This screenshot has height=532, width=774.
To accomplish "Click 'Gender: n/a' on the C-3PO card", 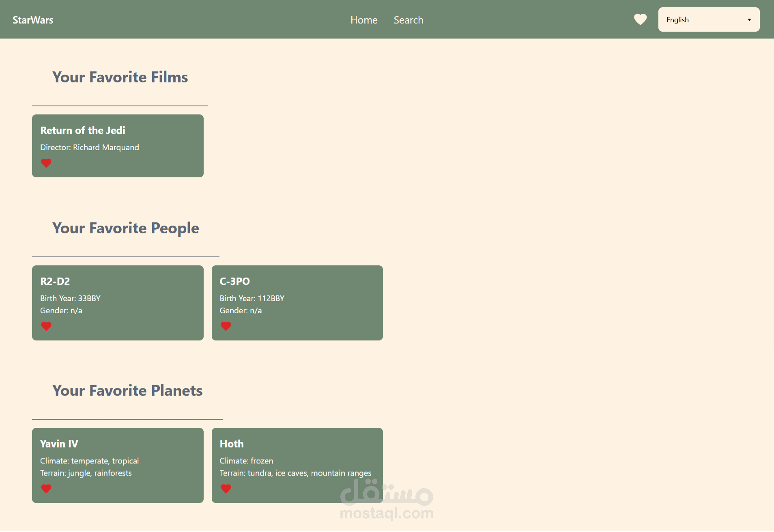I will 241,310.
